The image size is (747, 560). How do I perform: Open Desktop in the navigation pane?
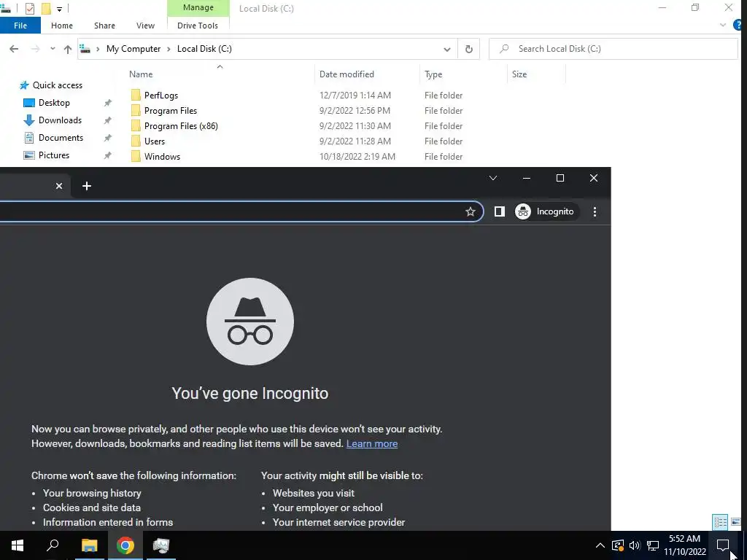54,103
